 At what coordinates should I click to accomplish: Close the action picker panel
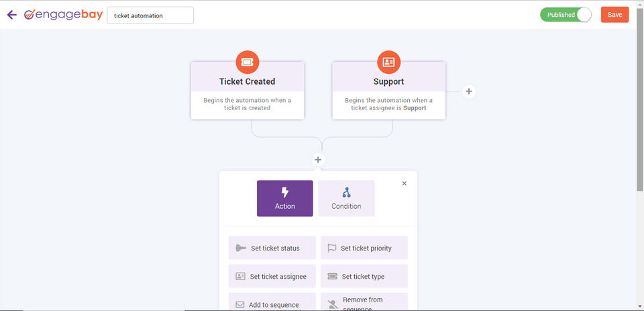404,183
